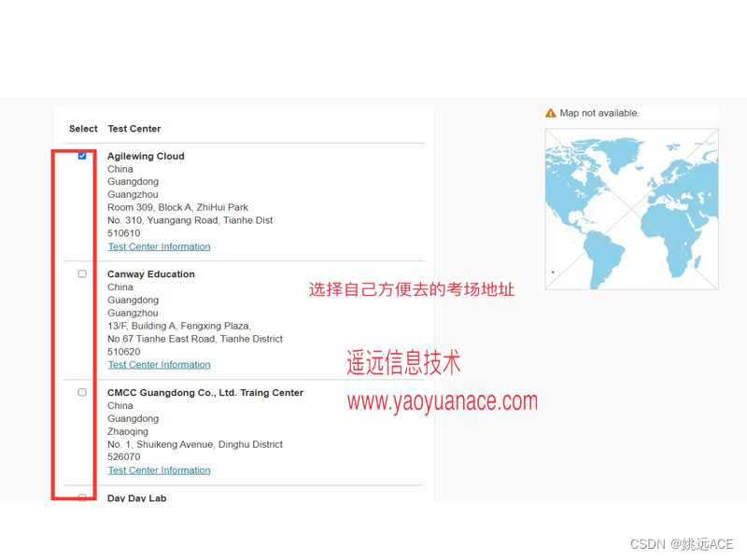This screenshot has width=747, height=560.
Task: Open Test Center Information for Canway Education
Action: click(x=159, y=365)
